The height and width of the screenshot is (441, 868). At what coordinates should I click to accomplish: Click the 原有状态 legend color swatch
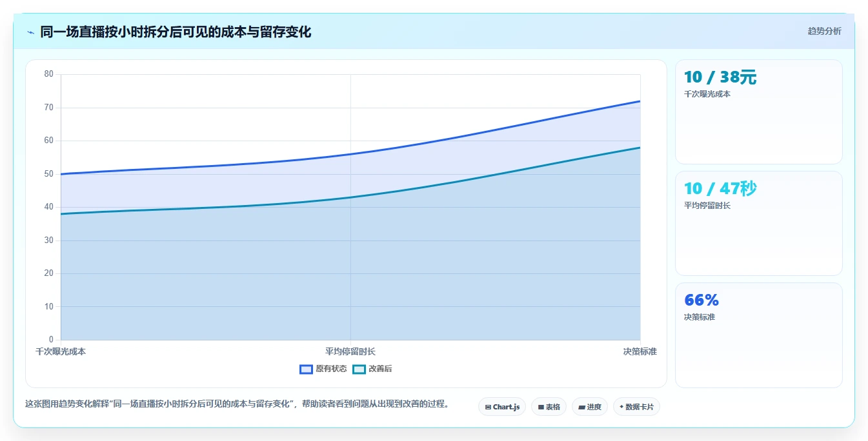[x=306, y=369]
